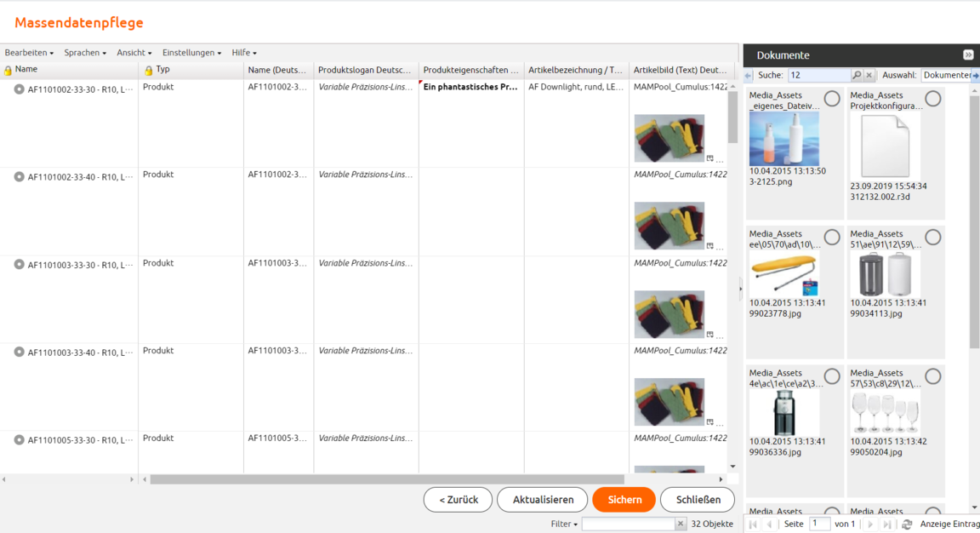Open the Auswahl Dokumente combo box
Screen dimensions: 980x533
pyautogui.click(x=946, y=75)
